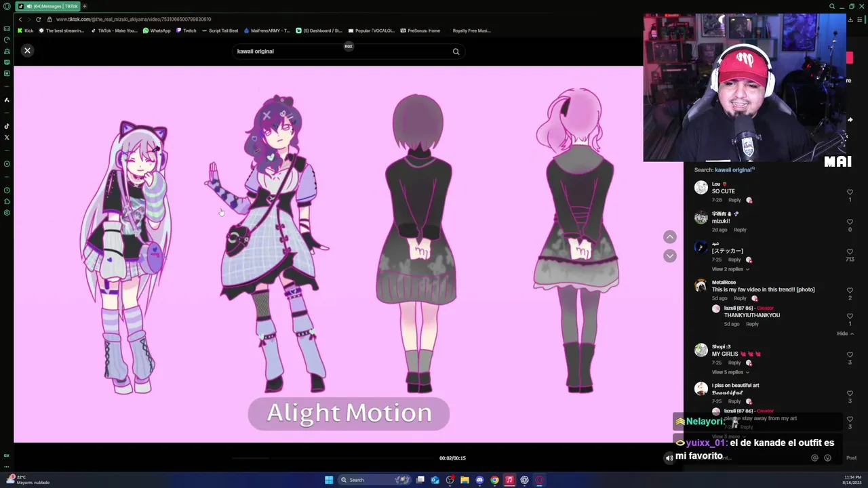The height and width of the screenshot is (488, 868).
Task: Open the Script Tail Beat bookmark
Action: click(220, 30)
